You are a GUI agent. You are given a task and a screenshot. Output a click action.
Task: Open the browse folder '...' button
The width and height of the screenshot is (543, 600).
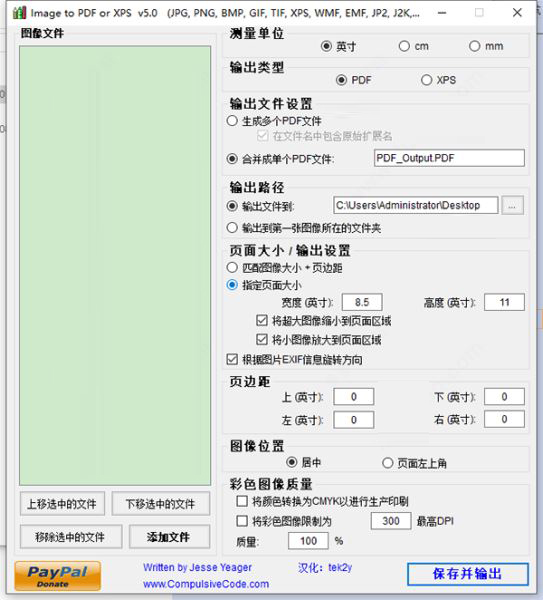pos(512,206)
